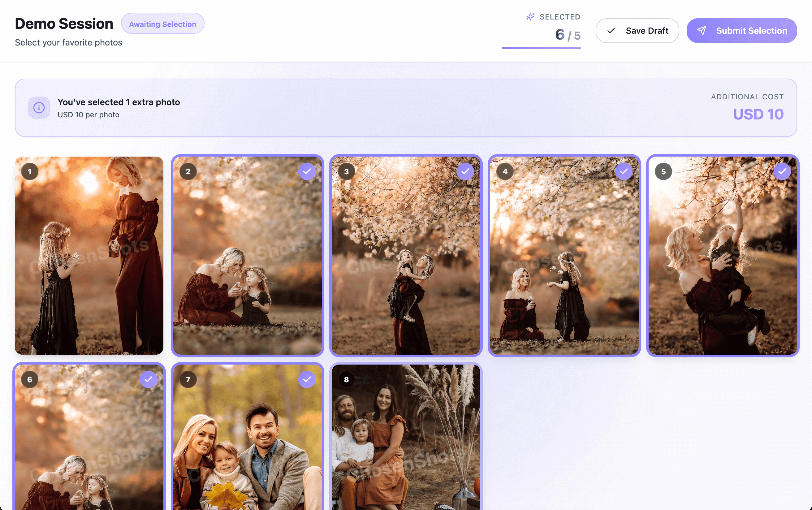The height and width of the screenshot is (510, 812).
Task: Click the checkmark icon on Save Draft
Action: tap(611, 31)
